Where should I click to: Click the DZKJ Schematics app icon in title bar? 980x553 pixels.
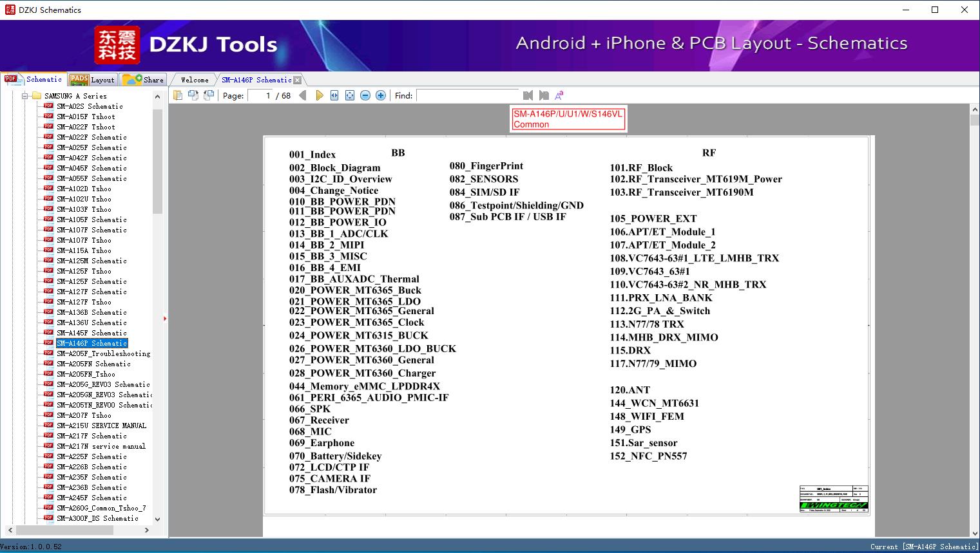coord(10,10)
